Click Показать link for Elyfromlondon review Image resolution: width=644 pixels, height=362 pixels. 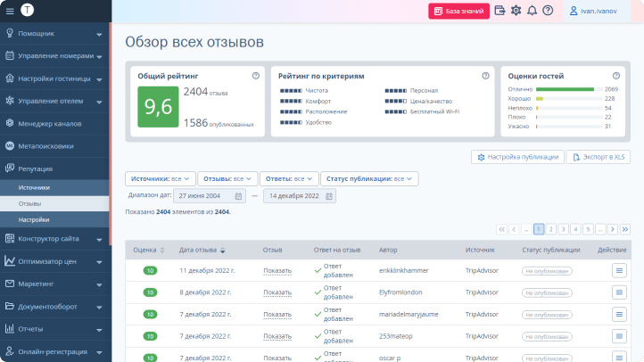click(x=277, y=292)
